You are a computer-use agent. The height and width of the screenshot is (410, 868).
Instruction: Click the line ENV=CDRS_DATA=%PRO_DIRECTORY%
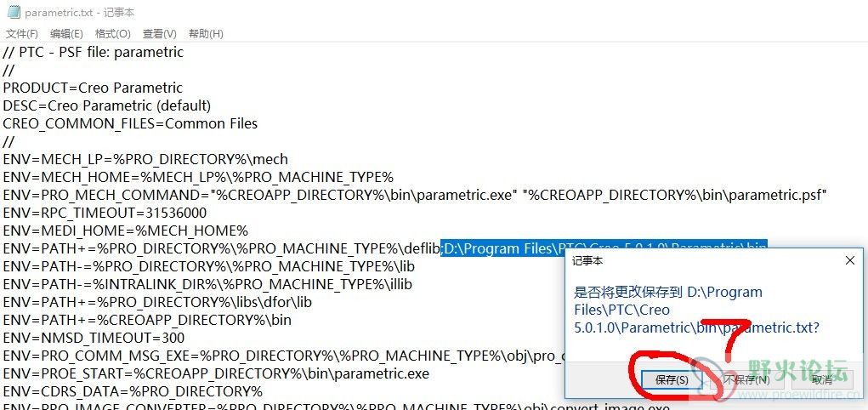pyautogui.click(x=133, y=391)
